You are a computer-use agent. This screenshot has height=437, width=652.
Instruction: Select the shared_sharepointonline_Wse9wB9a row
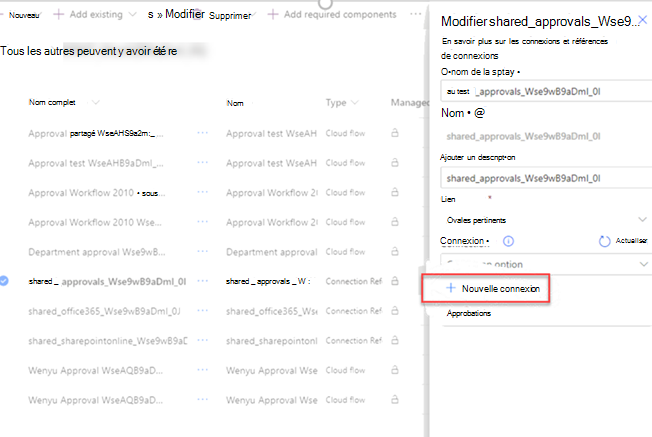tap(108, 341)
